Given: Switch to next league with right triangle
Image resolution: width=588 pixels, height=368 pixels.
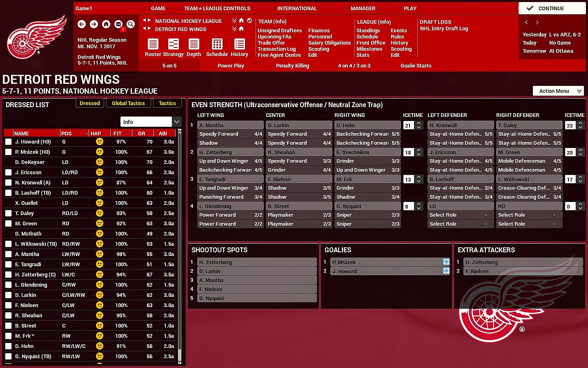Looking at the screenshot, I should coord(149,20).
